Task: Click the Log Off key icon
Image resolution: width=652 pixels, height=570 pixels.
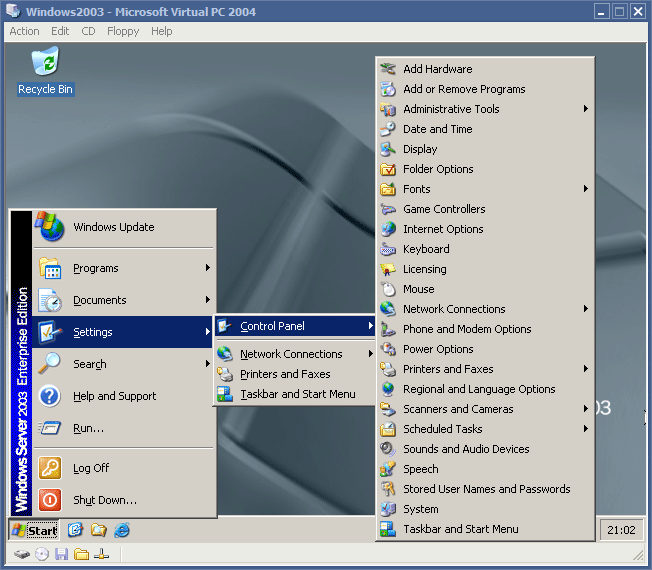Action: pyautogui.click(x=49, y=468)
